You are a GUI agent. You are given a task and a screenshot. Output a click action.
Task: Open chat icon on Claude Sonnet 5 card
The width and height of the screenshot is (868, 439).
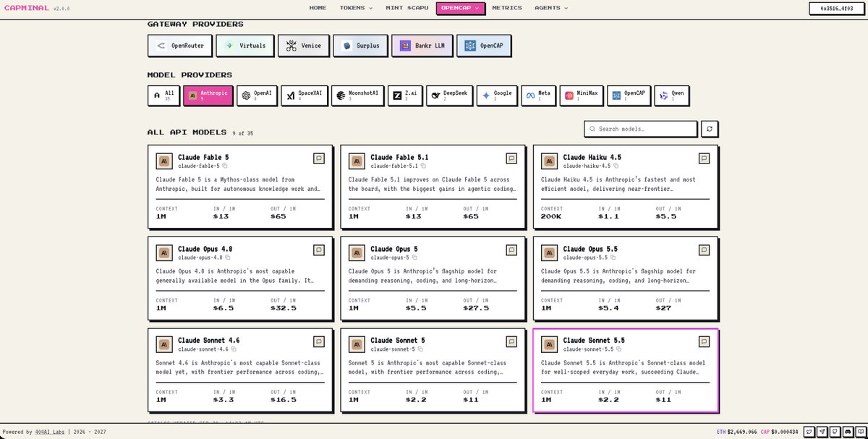point(511,341)
